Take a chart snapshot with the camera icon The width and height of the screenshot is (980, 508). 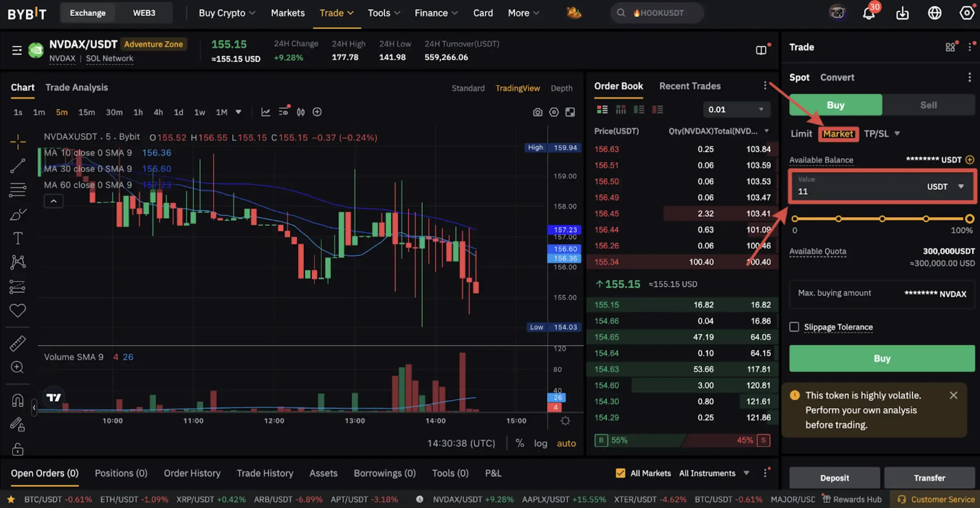point(537,112)
